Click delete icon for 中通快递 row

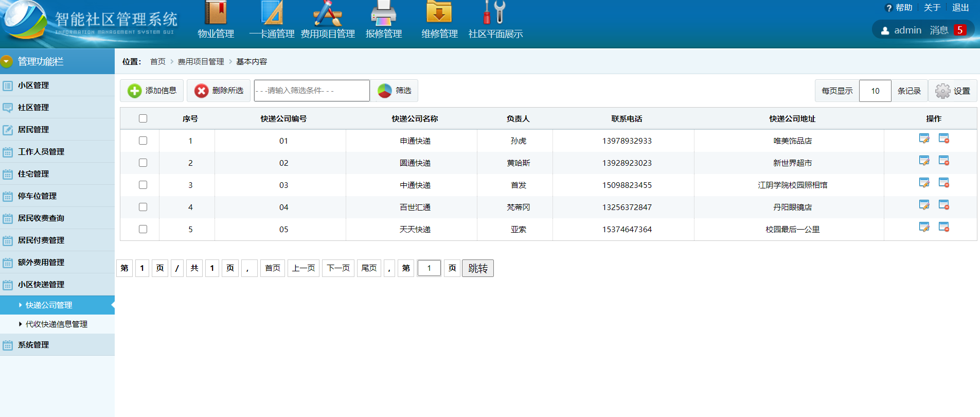point(944,183)
